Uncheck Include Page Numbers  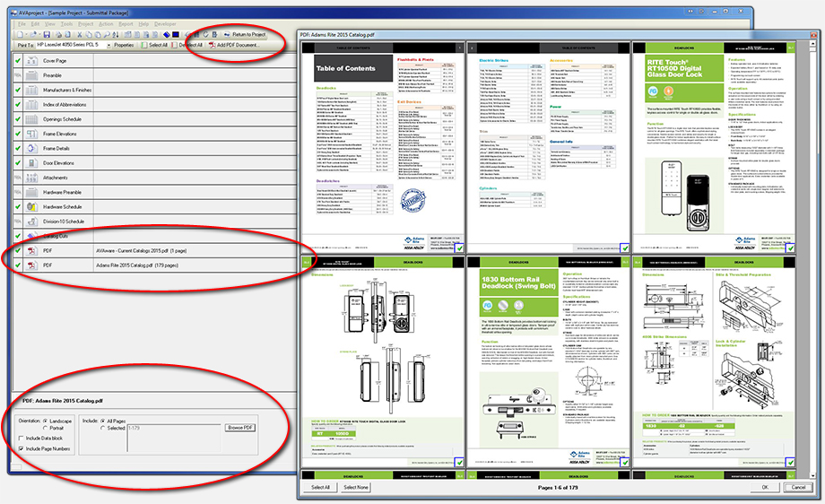(x=21, y=448)
